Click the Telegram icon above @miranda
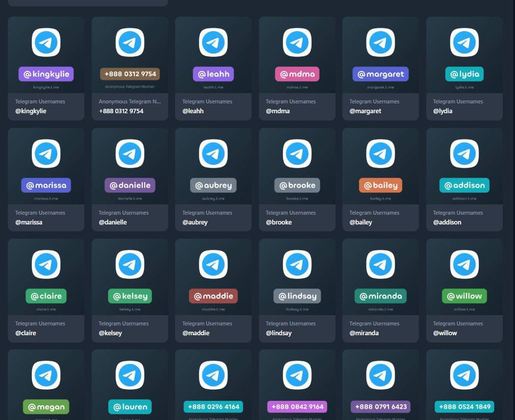The width and height of the screenshot is (515, 420). coord(380,264)
